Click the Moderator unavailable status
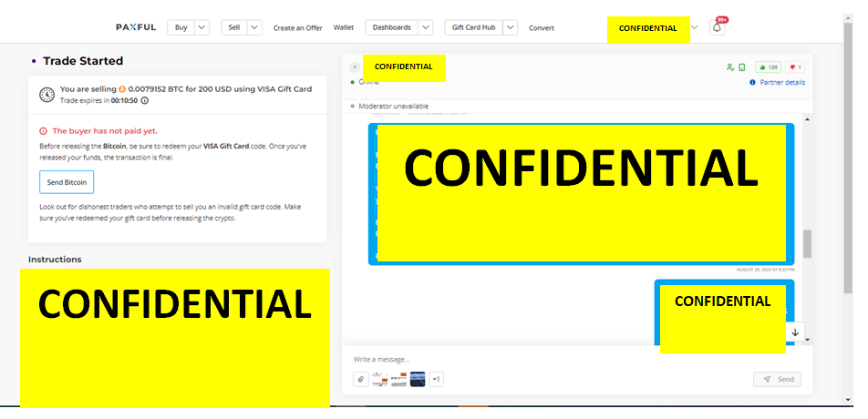Image resolution: width=868 pixels, height=419 pixels. click(x=393, y=107)
